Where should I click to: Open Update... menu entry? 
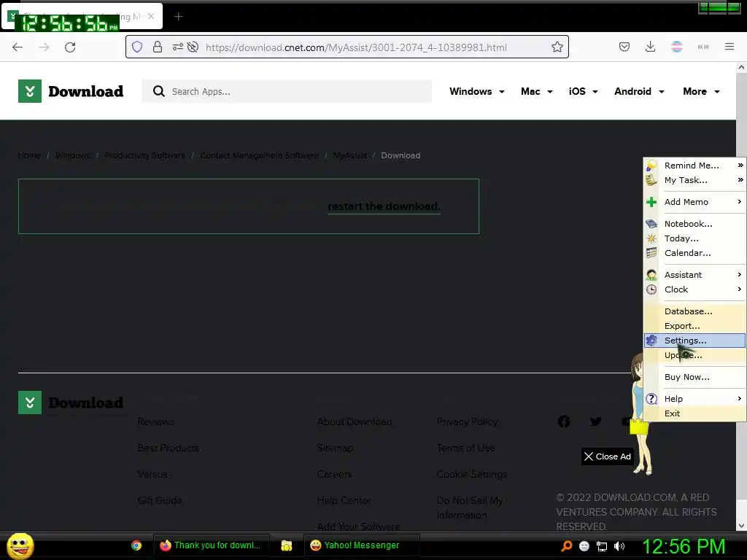694,355
